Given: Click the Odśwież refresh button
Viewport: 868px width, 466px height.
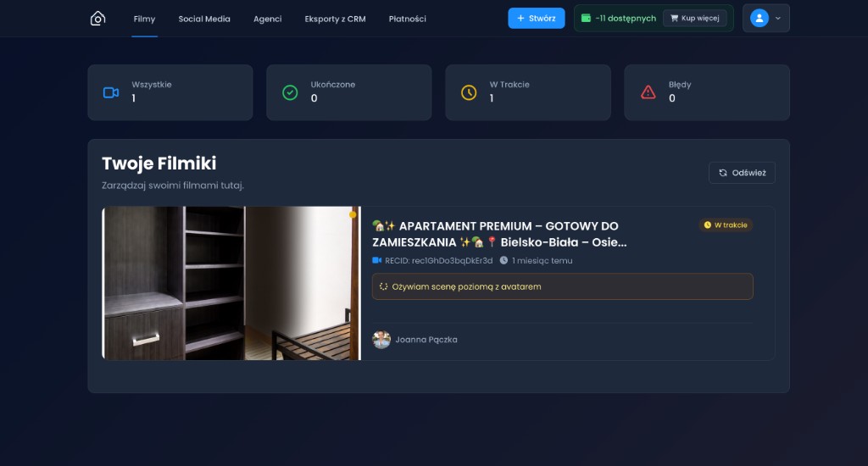Looking at the screenshot, I should 742,173.
